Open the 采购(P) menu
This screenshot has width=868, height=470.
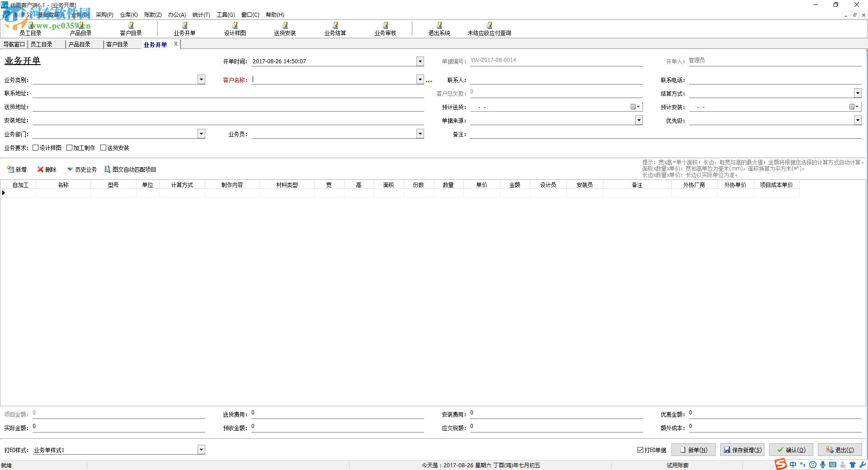click(x=104, y=15)
